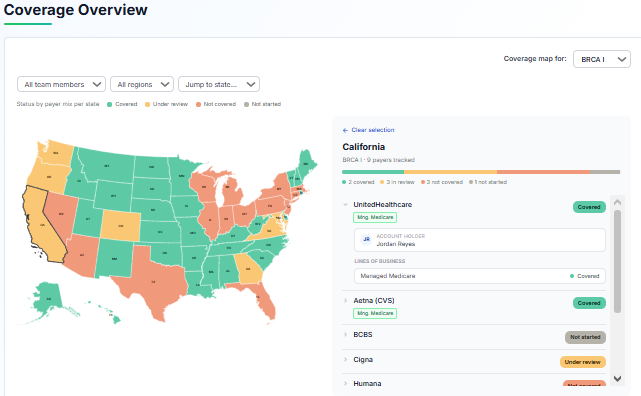Select Nevada on the map

point(61,214)
